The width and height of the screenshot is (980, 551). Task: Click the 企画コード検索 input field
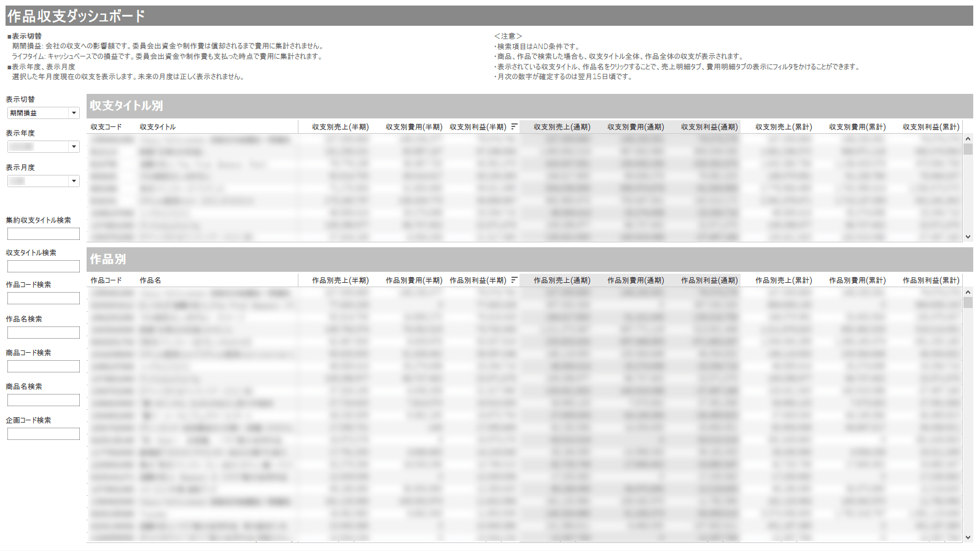click(44, 434)
